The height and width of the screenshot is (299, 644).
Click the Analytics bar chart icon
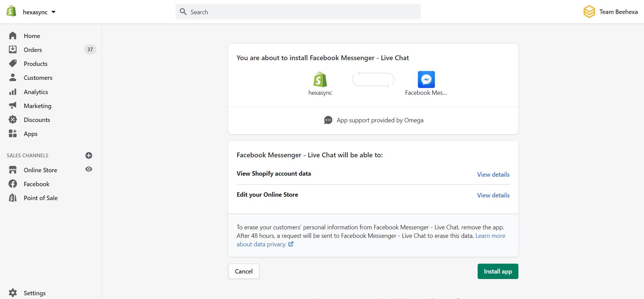coord(13,92)
